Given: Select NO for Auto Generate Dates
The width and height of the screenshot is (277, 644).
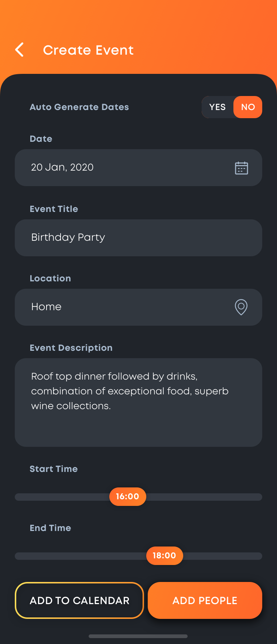Looking at the screenshot, I should pyautogui.click(x=248, y=107).
